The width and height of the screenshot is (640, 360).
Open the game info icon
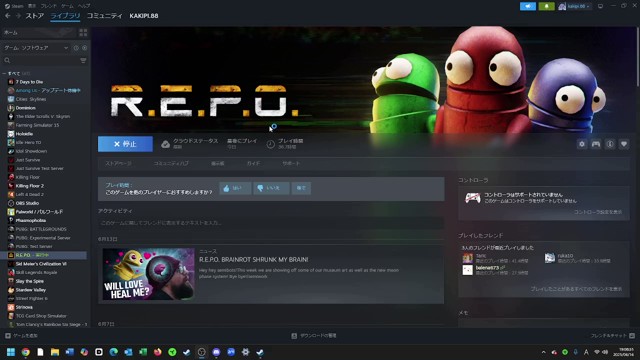(610, 144)
